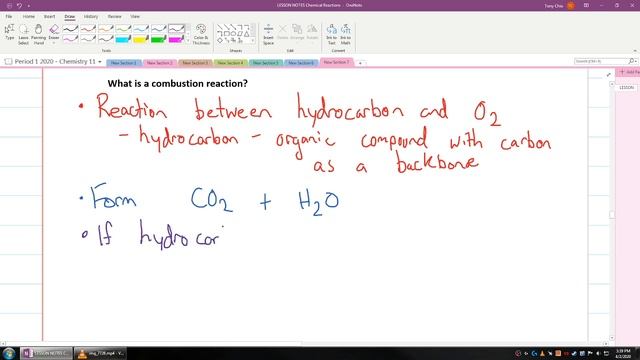The height and width of the screenshot is (360, 640).
Task: Expand the Shapes gallery dropdown
Action: [253, 40]
